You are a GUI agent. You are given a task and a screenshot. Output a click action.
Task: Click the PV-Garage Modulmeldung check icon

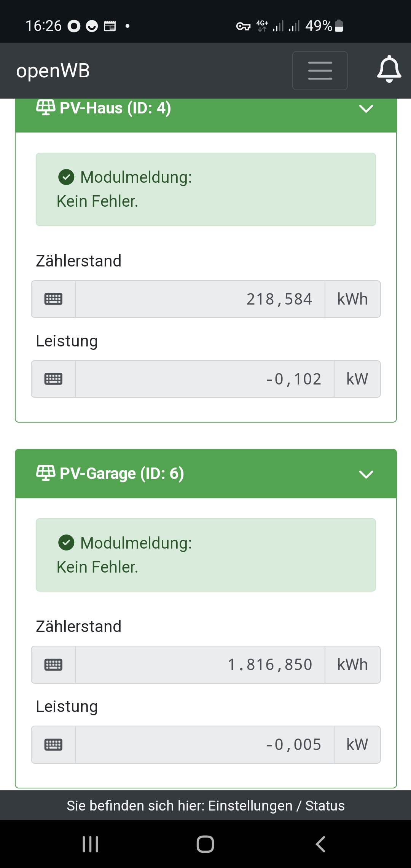[x=66, y=542]
